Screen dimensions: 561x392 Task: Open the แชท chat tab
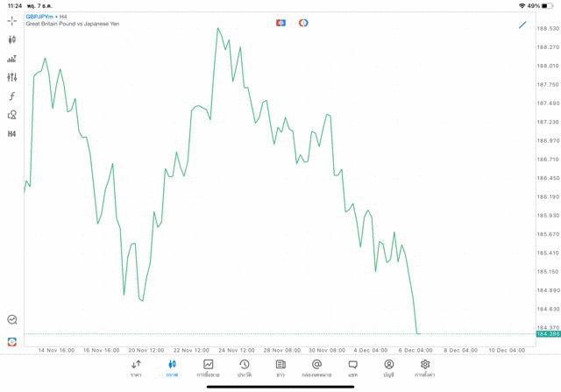coord(352,368)
